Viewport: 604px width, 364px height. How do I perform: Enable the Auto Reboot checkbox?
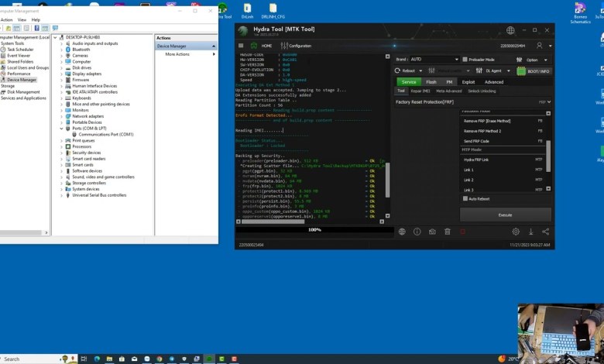coord(467,199)
